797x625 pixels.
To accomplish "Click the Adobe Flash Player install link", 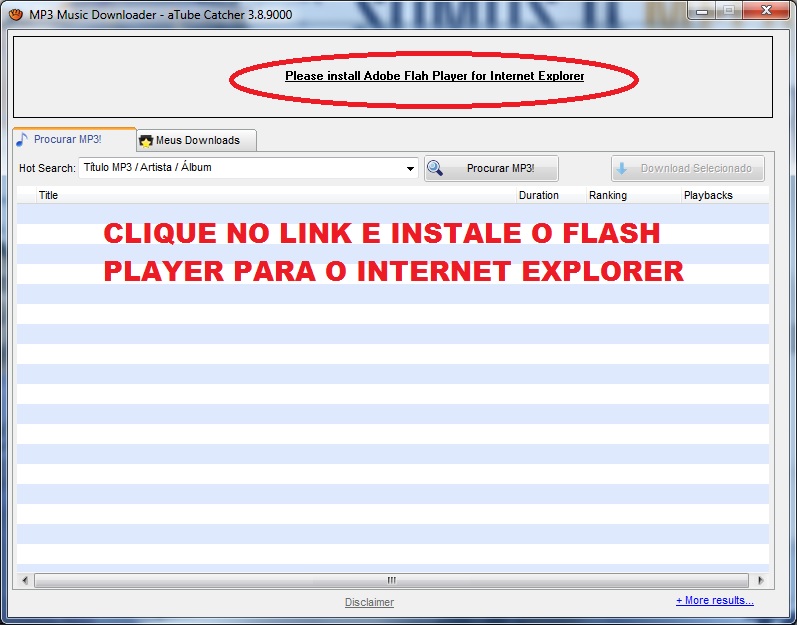I will pos(434,76).
